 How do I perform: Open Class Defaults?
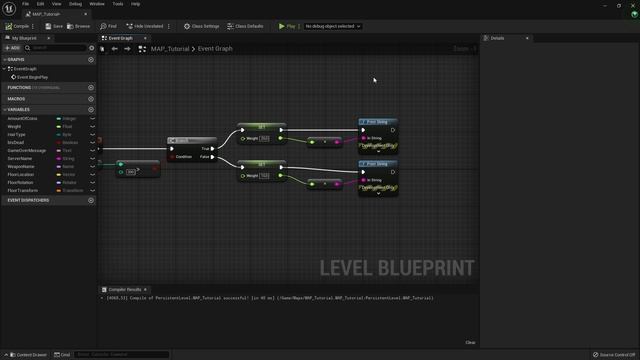coord(245,26)
